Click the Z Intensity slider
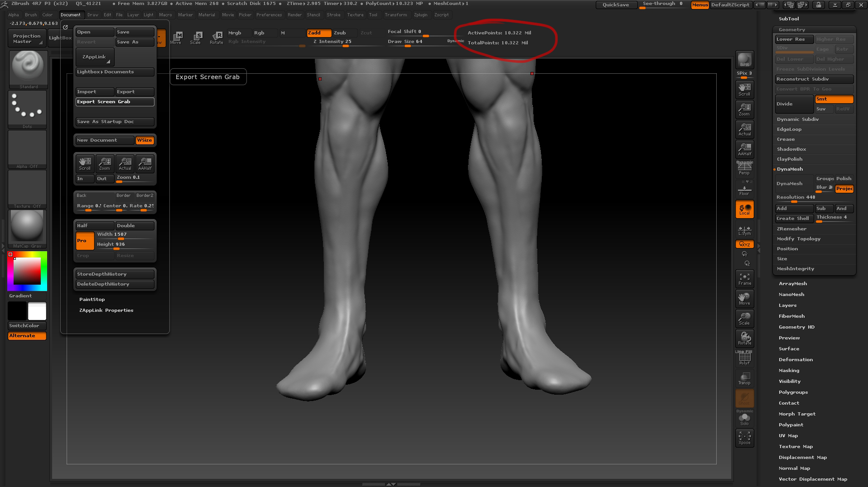The width and height of the screenshot is (868, 487). click(x=344, y=42)
